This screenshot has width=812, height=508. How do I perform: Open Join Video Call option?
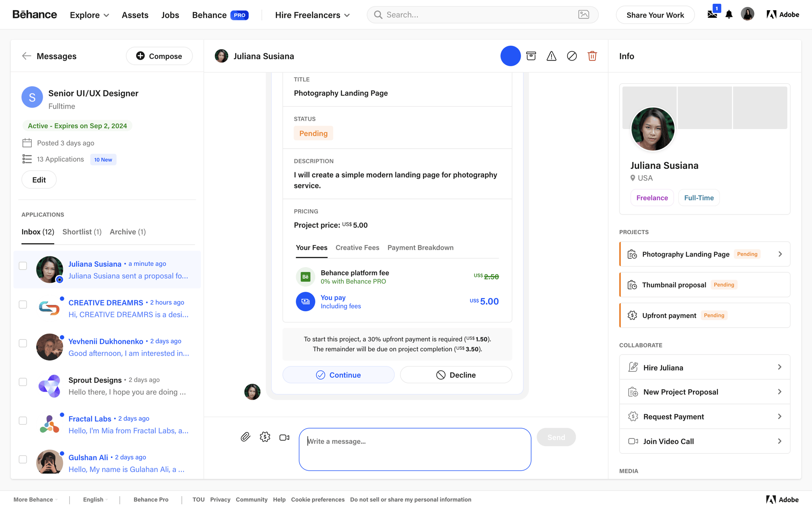705,441
